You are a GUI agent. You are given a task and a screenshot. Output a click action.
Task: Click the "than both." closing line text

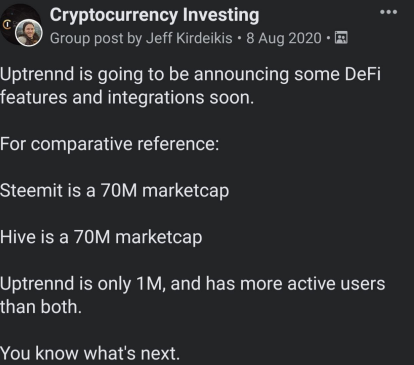pyautogui.click(x=41, y=307)
